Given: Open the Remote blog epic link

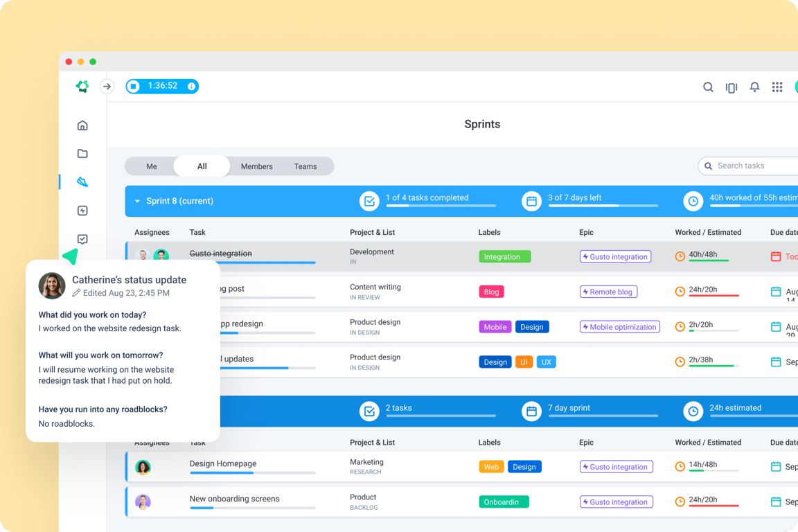Looking at the screenshot, I should pos(608,292).
